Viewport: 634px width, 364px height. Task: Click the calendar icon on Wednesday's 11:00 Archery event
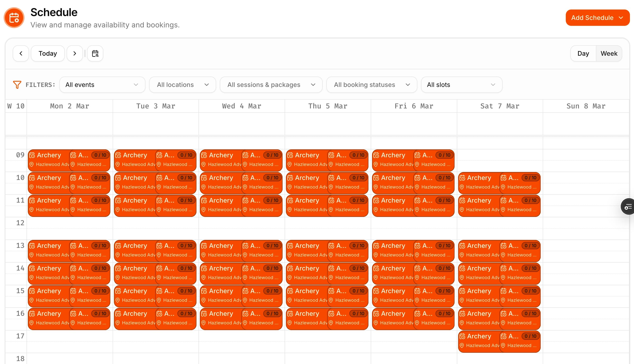[x=204, y=200]
